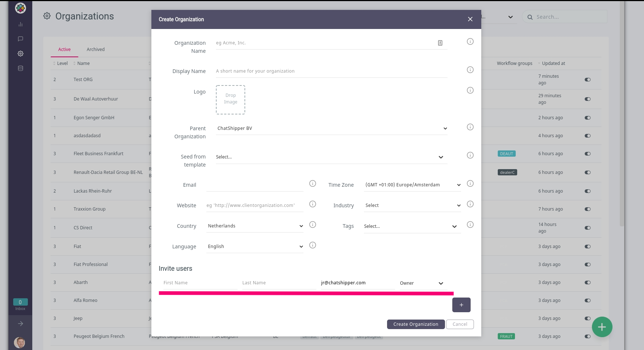644x350 pixels.
Task: Sort table by Updated at column
Action: point(552,63)
